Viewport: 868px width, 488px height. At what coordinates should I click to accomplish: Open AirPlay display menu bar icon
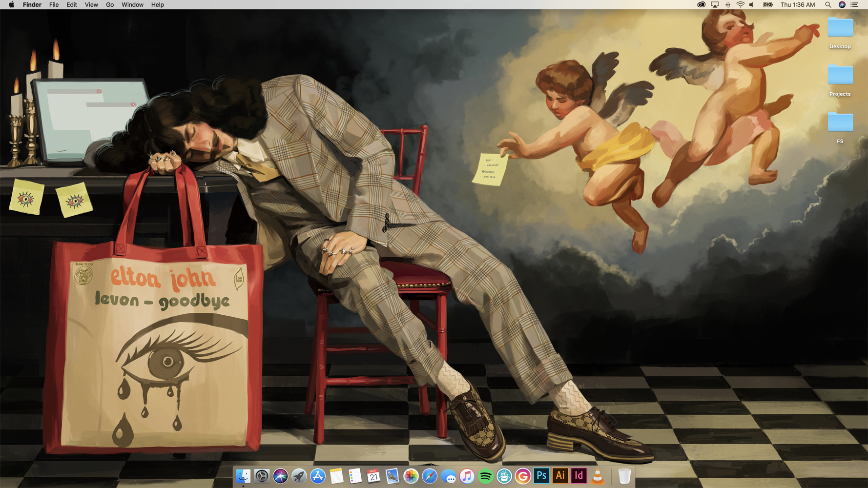pyautogui.click(x=715, y=4)
